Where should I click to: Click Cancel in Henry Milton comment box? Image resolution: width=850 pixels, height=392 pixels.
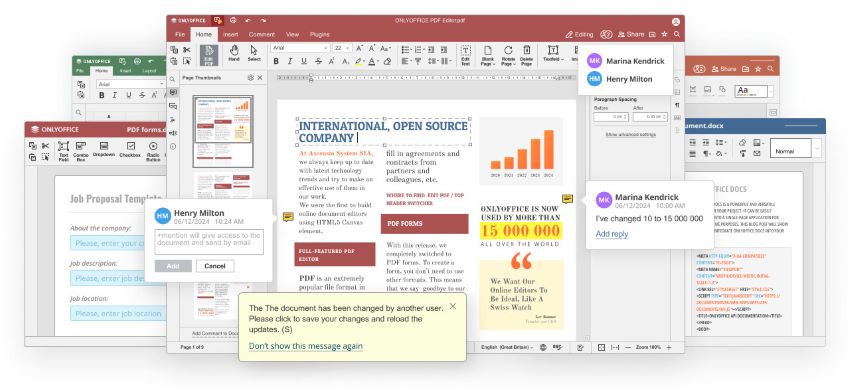click(x=215, y=266)
